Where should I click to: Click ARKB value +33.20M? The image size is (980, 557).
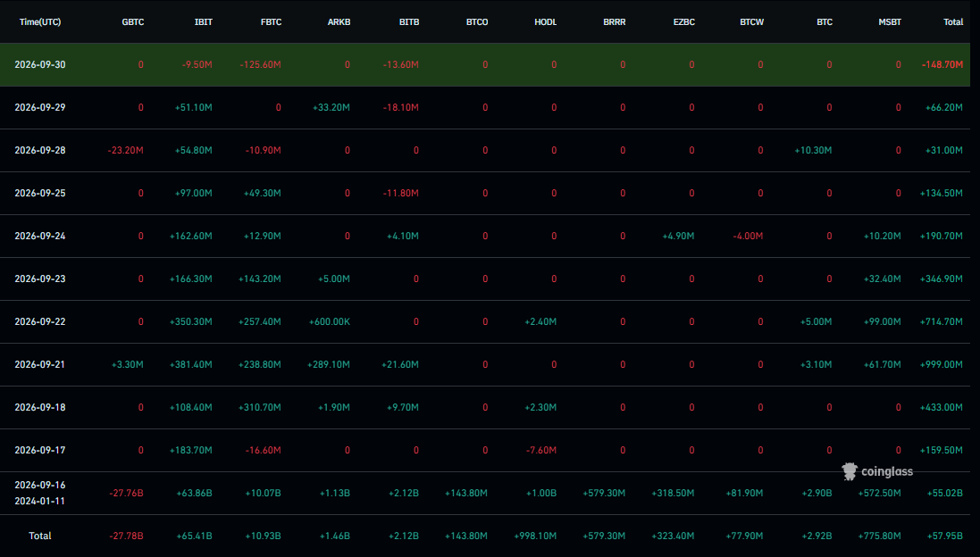pyautogui.click(x=331, y=107)
